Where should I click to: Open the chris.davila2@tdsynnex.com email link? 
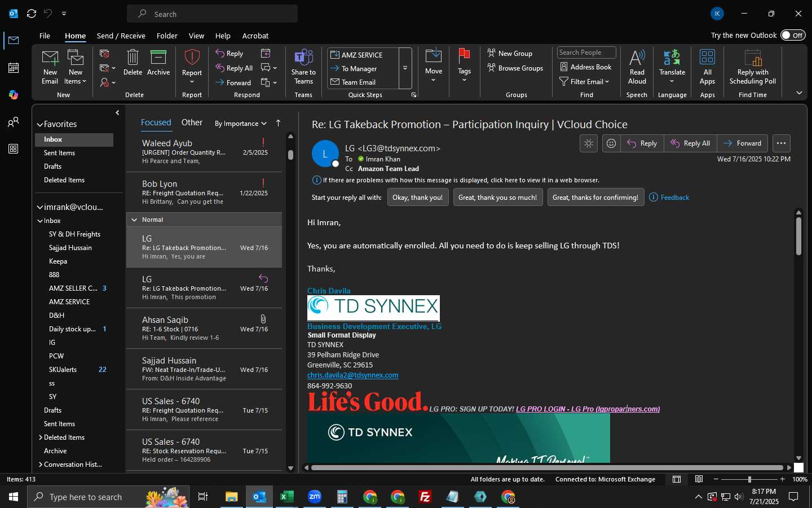click(x=353, y=375)
